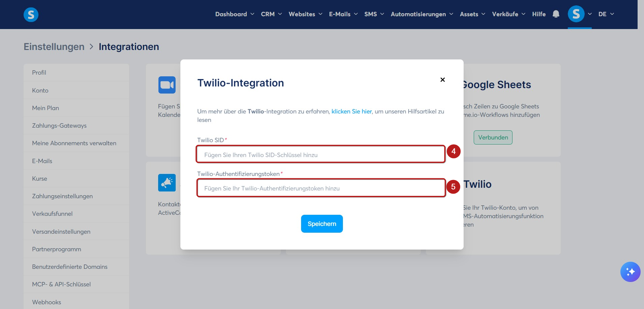The height and width of the screenshot is (309, 644).
Task: Click the Integrationen breadcrumb title
Action: coord(129,47)
